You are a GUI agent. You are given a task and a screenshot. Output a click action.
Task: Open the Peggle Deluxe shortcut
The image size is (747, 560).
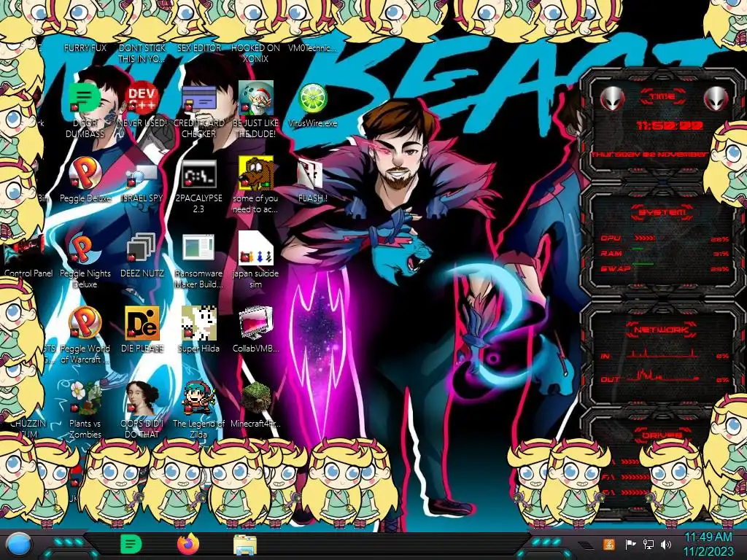pyautogui.click(x=85, y=174)
